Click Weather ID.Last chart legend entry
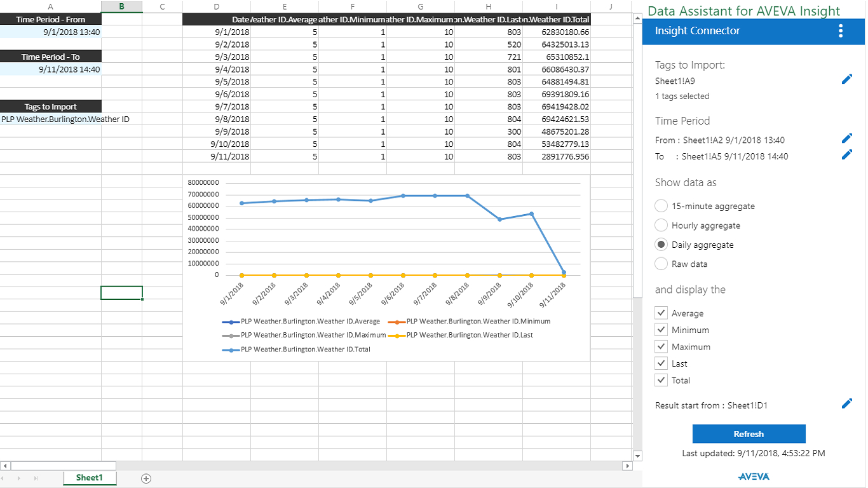The height and width of the screenshot is (488, 868). pyautogui.click(x=460, y=335)
